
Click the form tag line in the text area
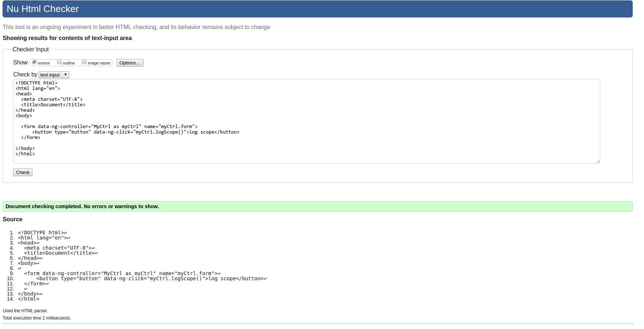109,127
